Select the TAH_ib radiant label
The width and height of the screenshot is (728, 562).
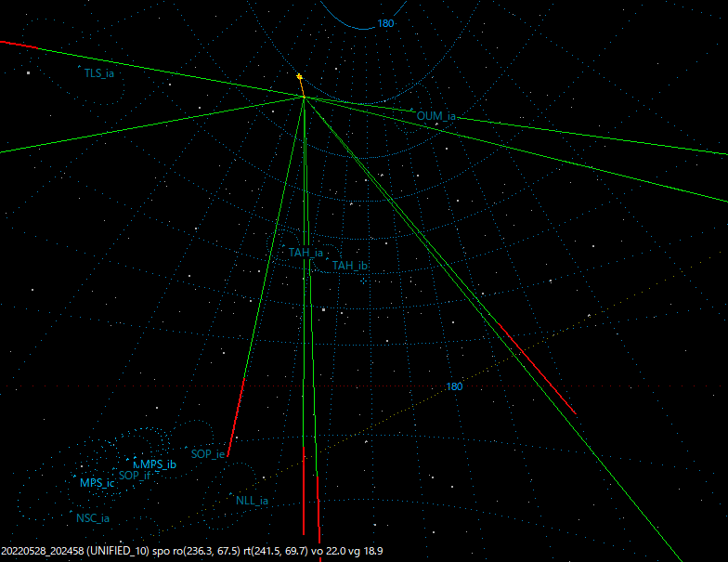click(x=349, y=266)
